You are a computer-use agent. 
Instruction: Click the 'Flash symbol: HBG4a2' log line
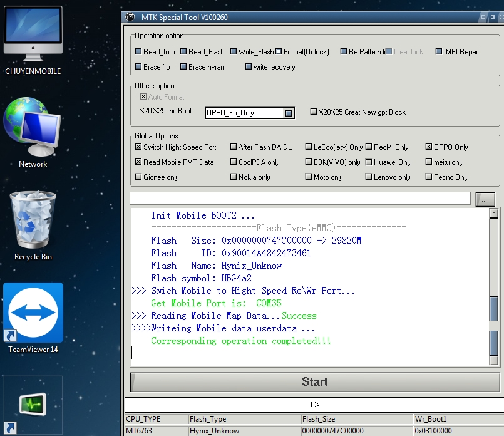[201, 278]
